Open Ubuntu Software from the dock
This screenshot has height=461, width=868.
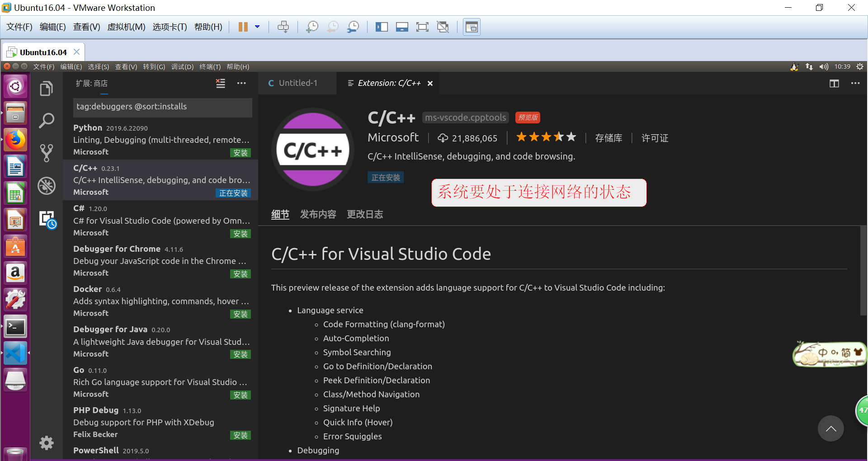tap(15, 247)
